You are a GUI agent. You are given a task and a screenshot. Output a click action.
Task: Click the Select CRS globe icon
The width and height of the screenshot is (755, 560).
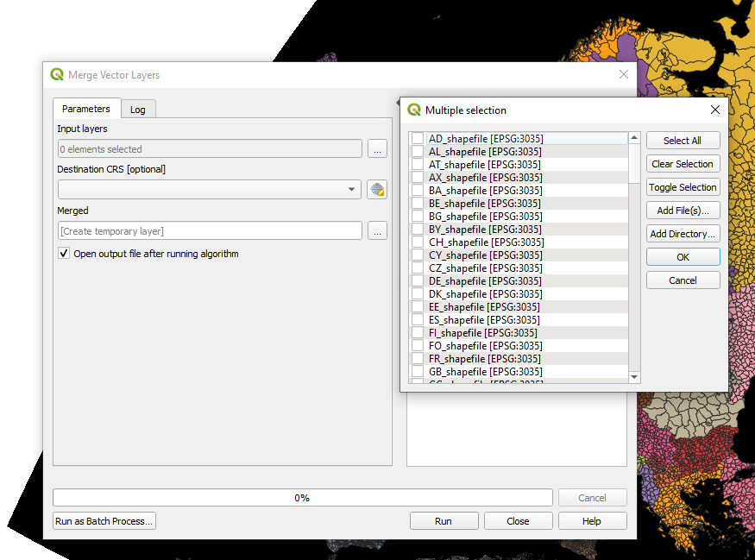pos(376,190)
